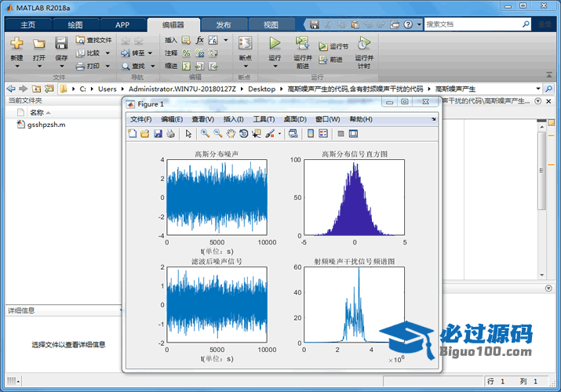Click the Print (打印) icon in ribbon

tap(81, 66)
